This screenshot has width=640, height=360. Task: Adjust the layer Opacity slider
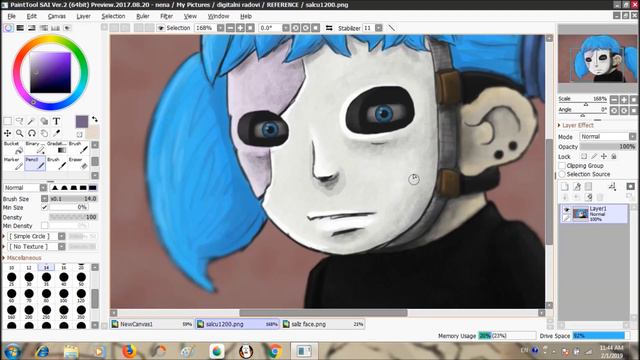pos(608,147)
